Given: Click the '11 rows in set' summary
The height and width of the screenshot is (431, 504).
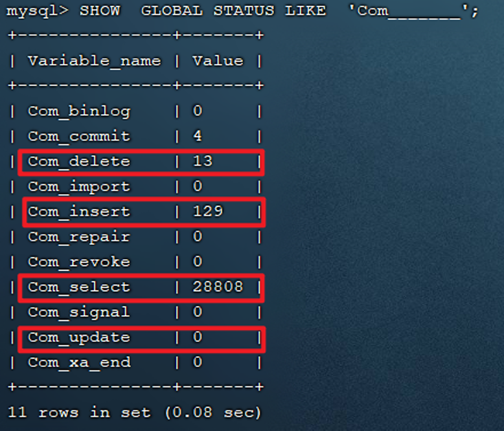Looking at the screenshot, I should [79, 412].
